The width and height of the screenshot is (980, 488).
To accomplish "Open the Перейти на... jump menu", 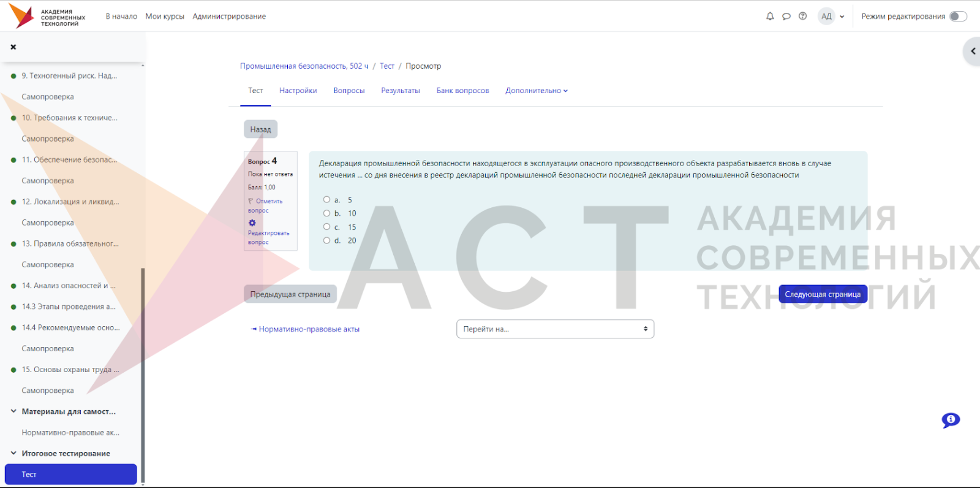I will point(555,329).
